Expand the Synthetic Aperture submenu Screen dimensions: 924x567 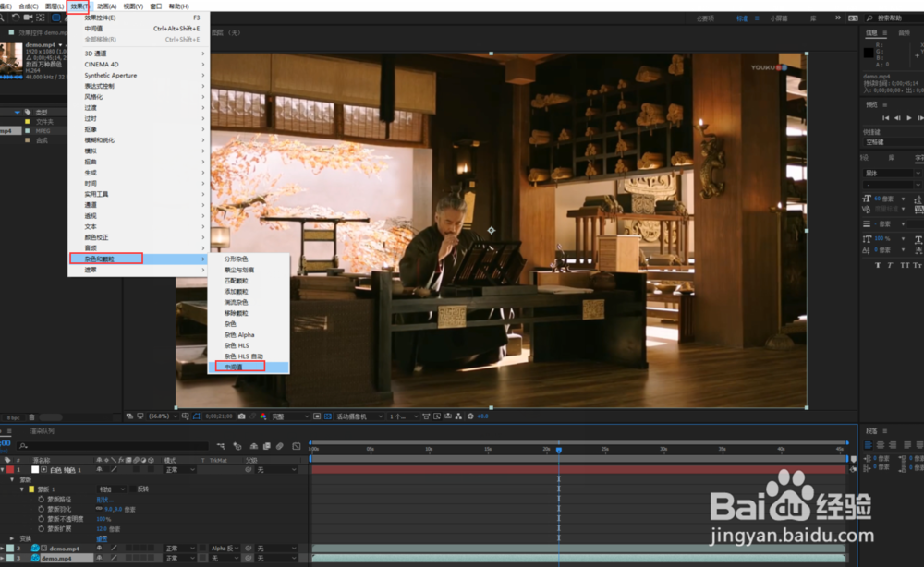[139, 76]
